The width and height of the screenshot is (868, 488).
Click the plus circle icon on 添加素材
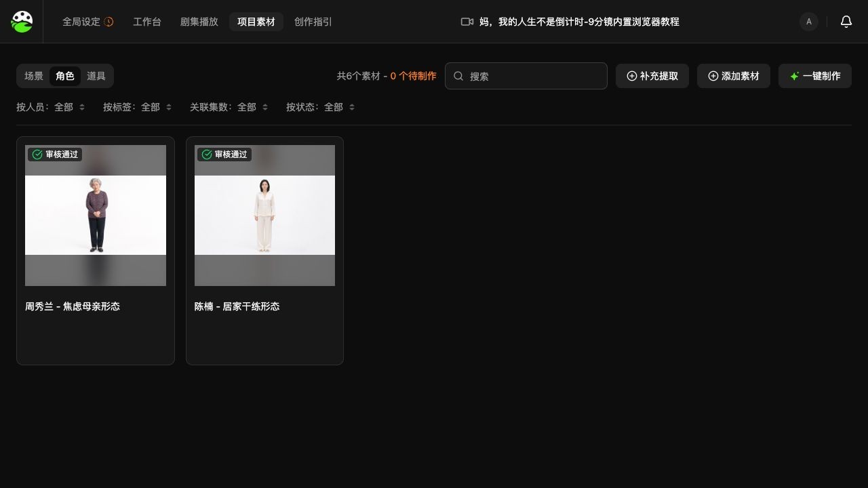click(x=713, y=76)
